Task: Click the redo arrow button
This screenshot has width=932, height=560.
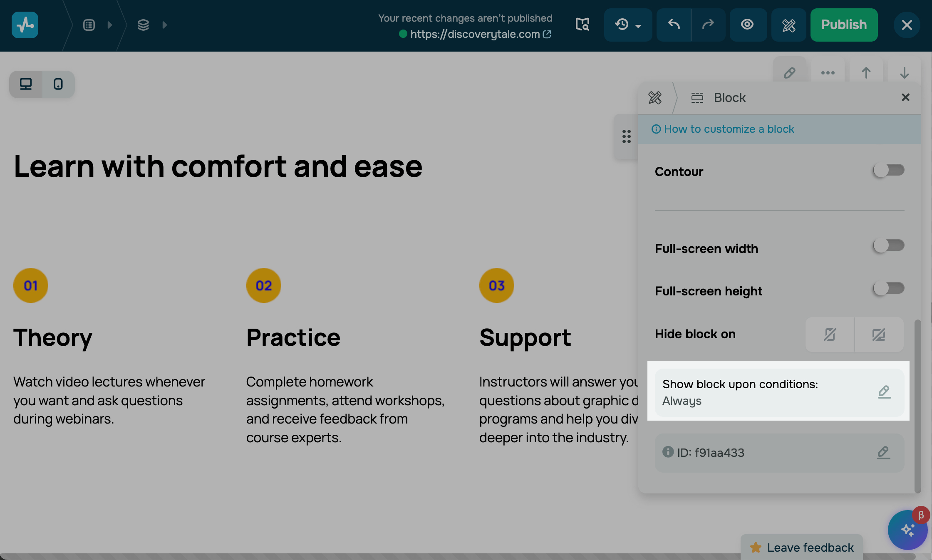Action: [708, 25]
